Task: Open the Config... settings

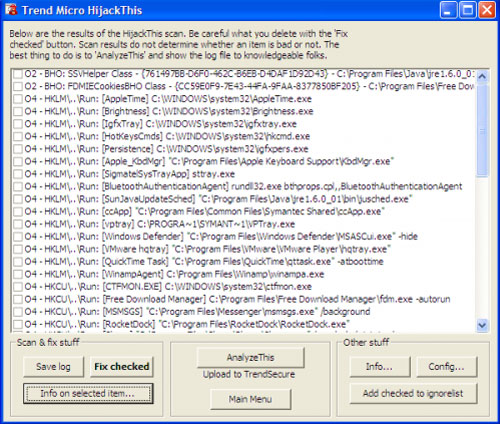Action: pyautogui.click(x=447, y=367)
